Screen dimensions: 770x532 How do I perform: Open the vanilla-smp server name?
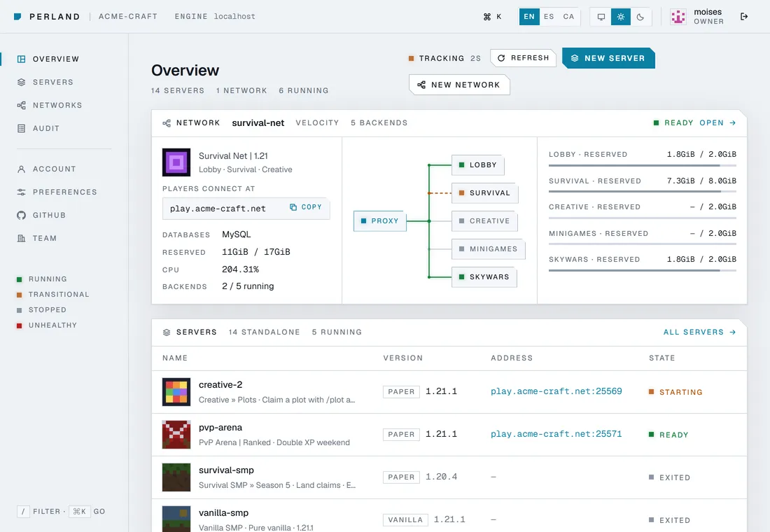coord(223,513)
